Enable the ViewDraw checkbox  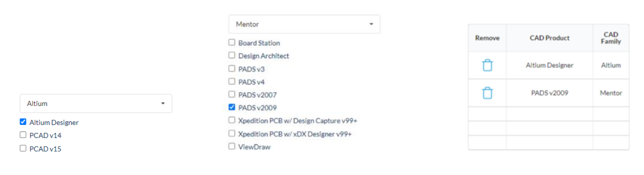232,147
